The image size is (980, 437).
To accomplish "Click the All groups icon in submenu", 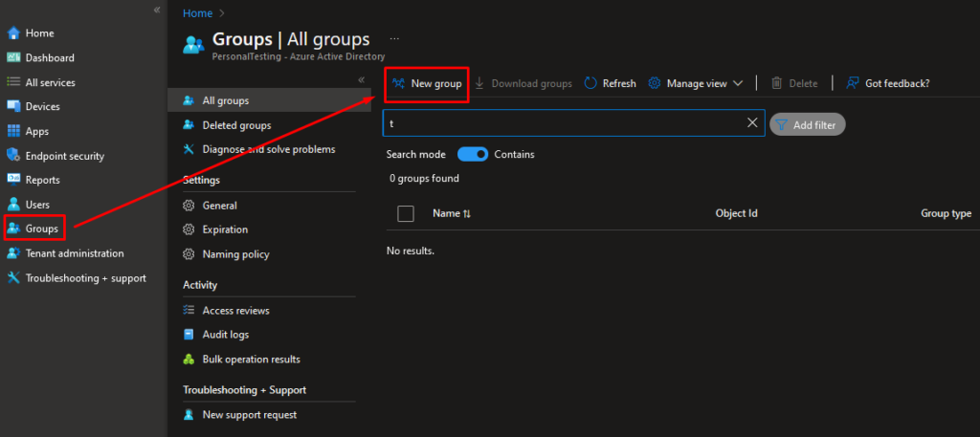I will (189, 100).
